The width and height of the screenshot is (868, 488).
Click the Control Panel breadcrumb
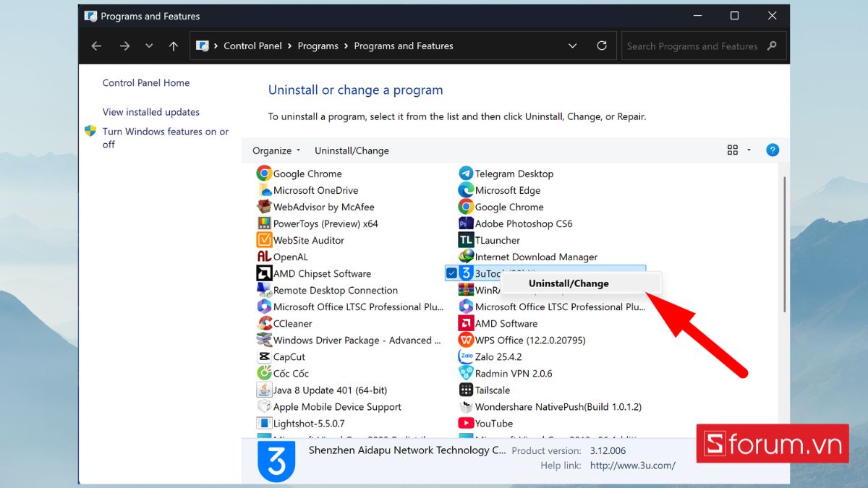(253, 46)
